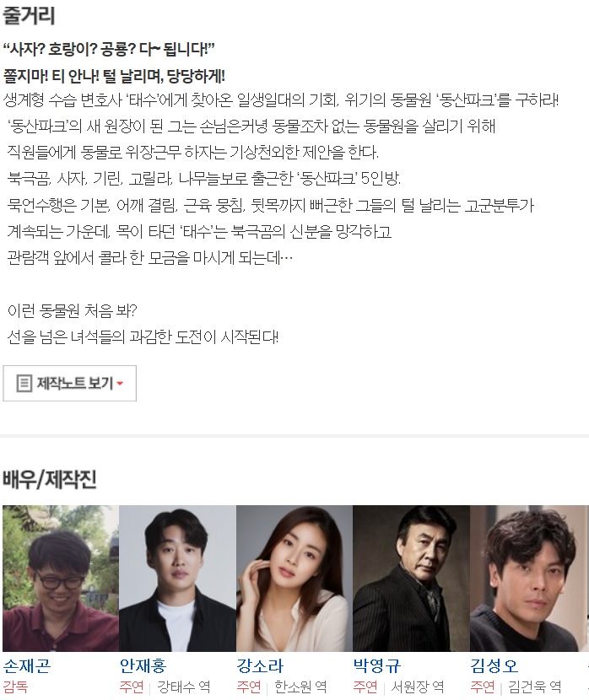589x700 pixels.
Task: Open actor 박영규's photo thumbnail
Action: point(411,578)
